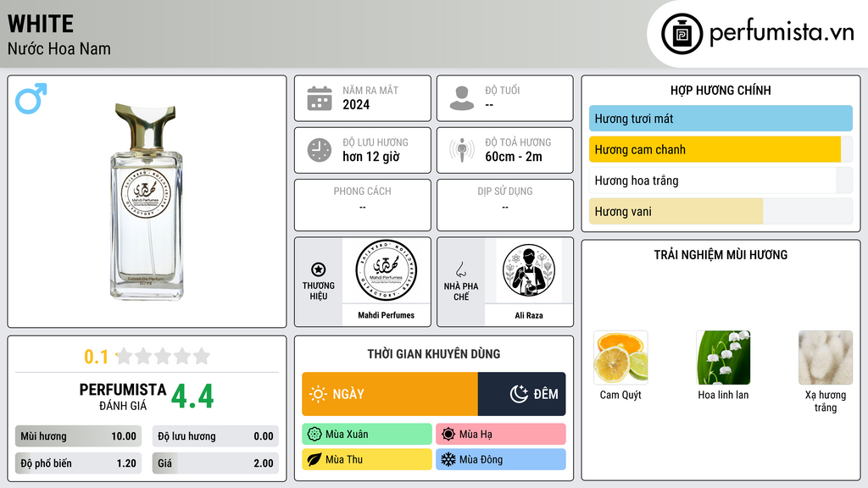Click the Dịp sử dụng card
This screenshot has width=868, height=488.
coord(505,205)
